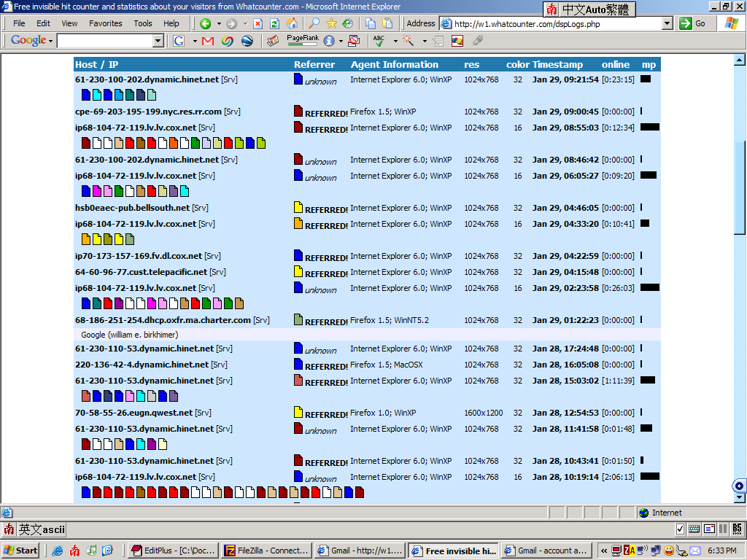
Task: Open the Favorites menu
Action: [x=106, y=23]
